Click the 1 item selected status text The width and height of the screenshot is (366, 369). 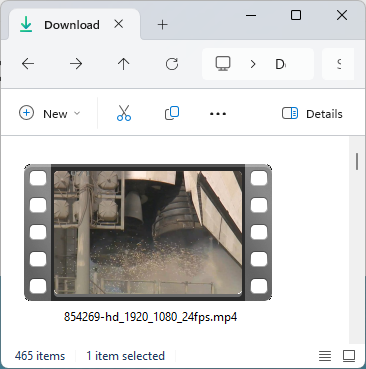click(126, 356)
